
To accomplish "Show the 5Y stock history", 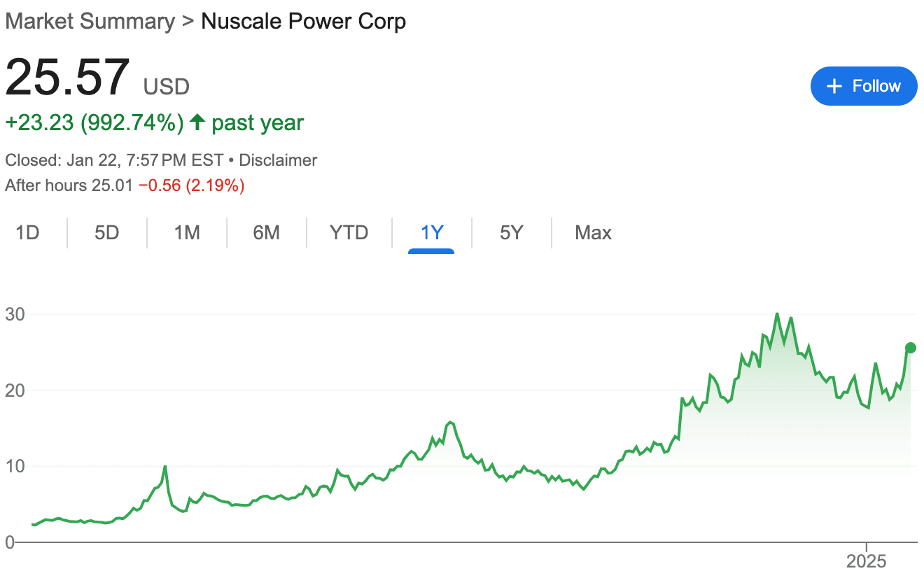I will [511, 232].
